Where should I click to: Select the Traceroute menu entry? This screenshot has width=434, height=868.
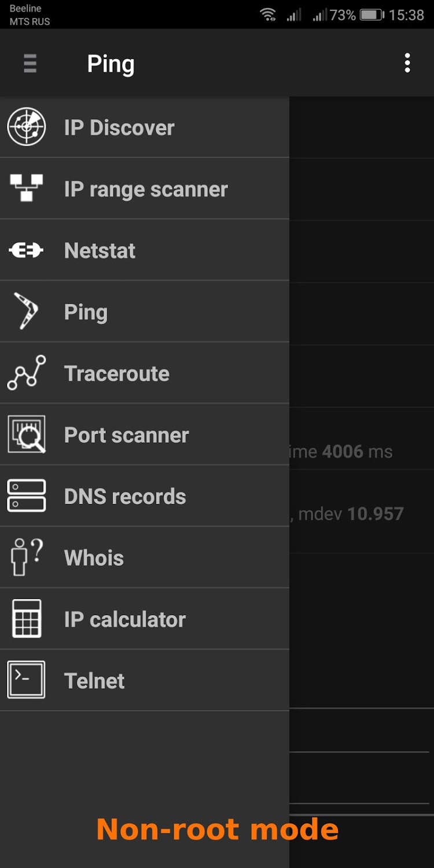coord(117,374)
